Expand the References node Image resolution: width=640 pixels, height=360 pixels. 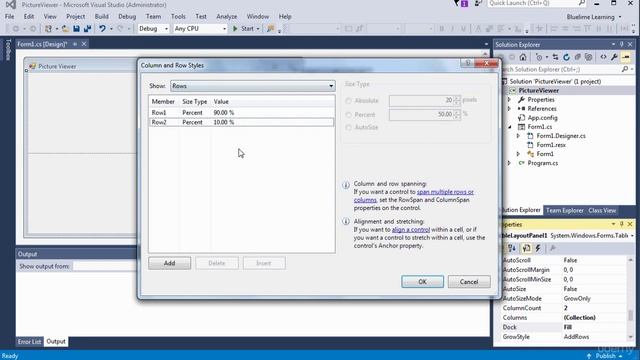[509, 109]
